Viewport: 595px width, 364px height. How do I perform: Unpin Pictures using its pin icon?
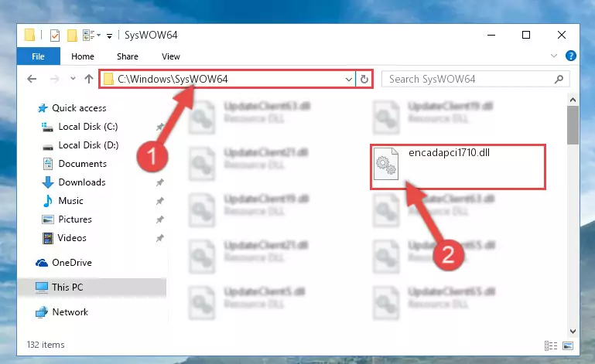point(159,219)
